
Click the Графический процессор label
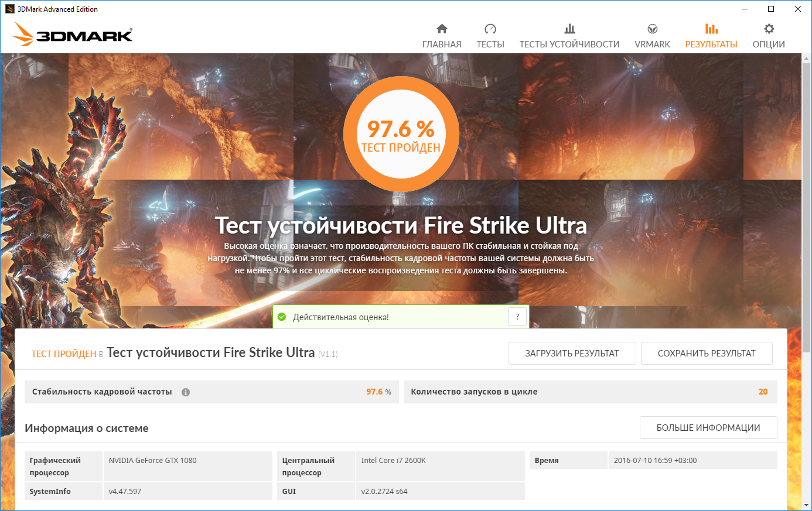click(55, 467)
